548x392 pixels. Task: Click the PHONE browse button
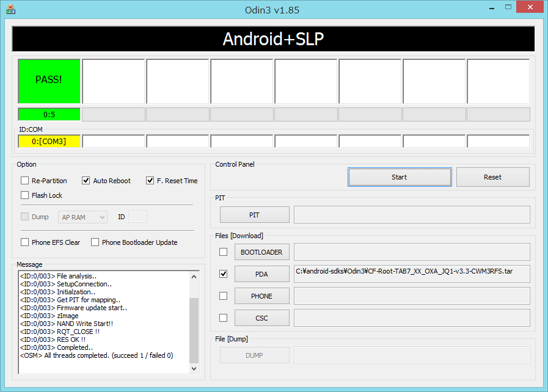261,296
